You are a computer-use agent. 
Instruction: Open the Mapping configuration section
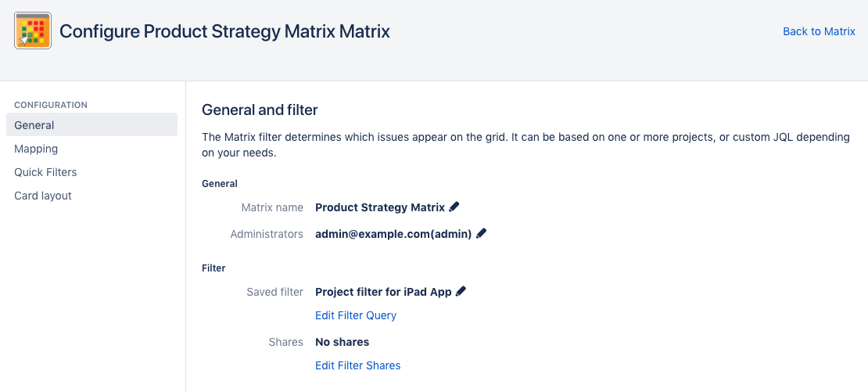36,149
